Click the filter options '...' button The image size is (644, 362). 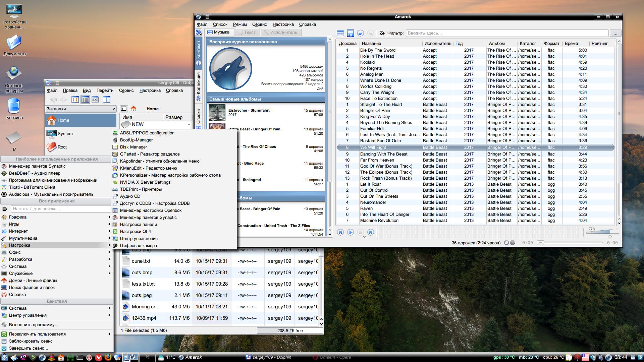coord(615,33)
